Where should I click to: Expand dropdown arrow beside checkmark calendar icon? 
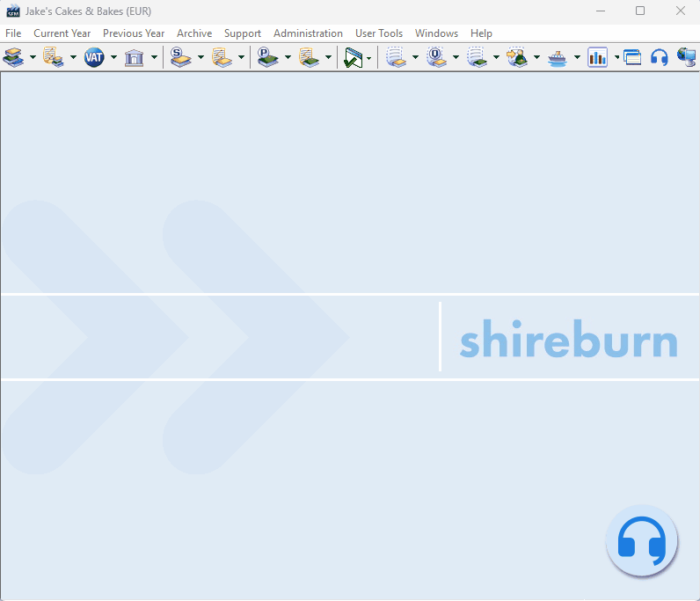point(368,58)
